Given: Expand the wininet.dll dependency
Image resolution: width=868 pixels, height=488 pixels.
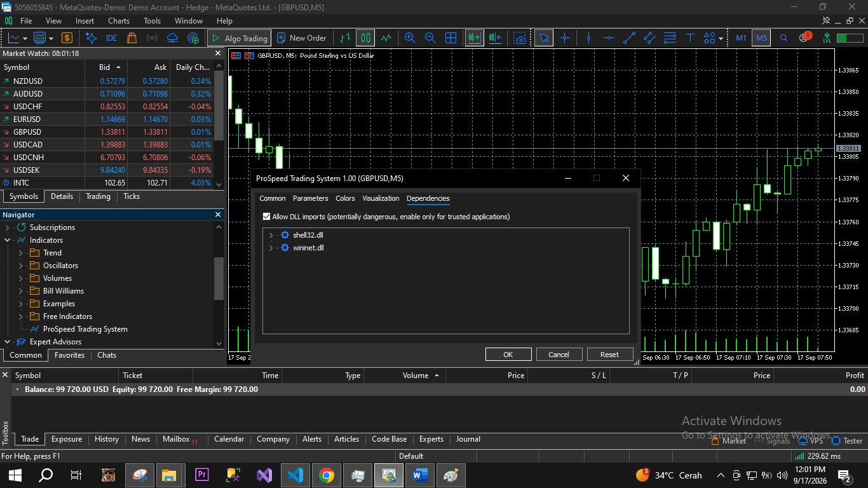Looking at the screenshot, I should click(x=271, y=248).
